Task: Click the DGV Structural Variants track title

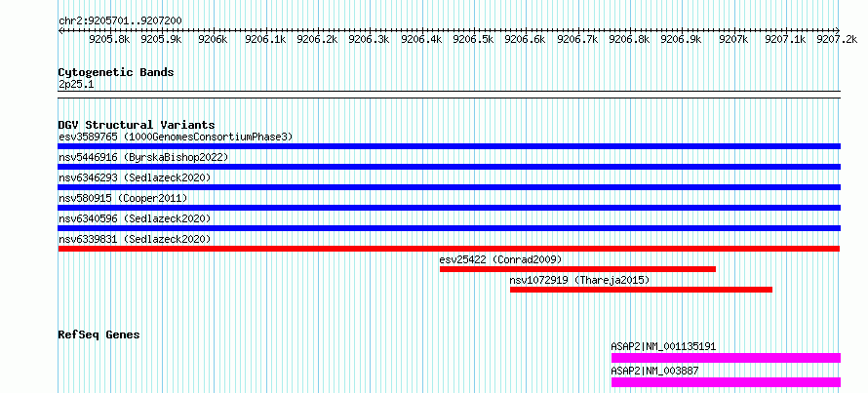Action: click(137, 125)
